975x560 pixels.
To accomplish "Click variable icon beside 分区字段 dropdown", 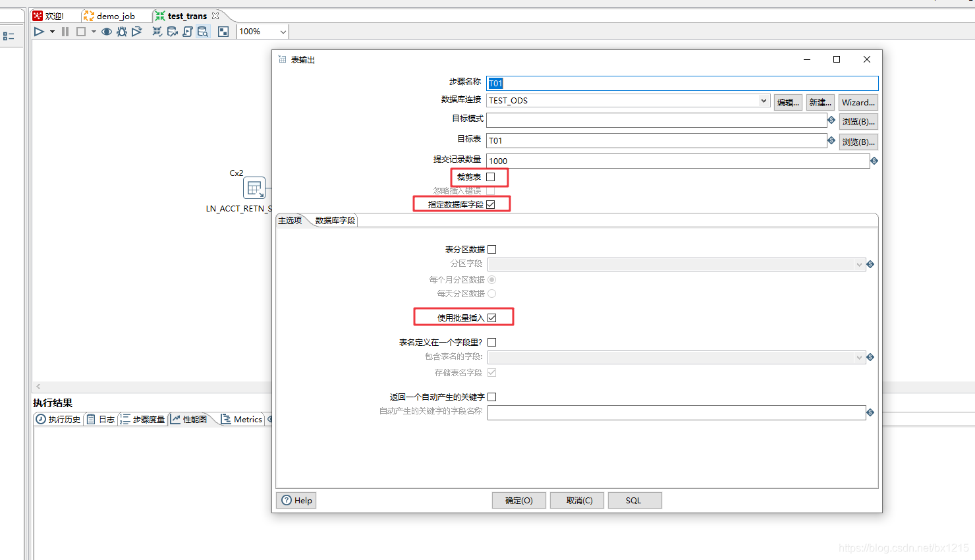I will click(x=870, y=264).
